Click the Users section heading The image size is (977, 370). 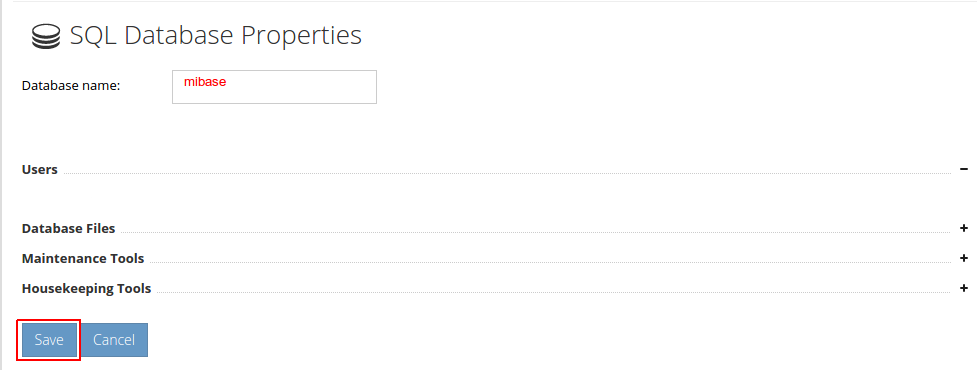point(40,169)
